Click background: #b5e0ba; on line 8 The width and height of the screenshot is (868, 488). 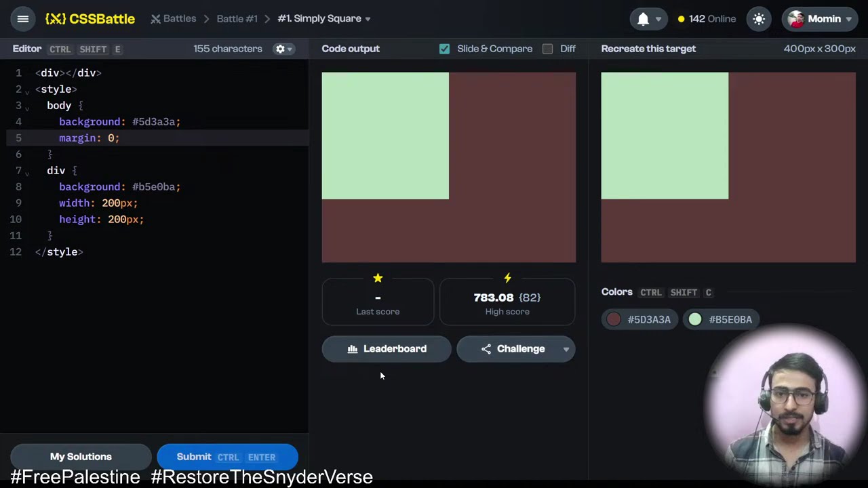(x=120, y=187)
